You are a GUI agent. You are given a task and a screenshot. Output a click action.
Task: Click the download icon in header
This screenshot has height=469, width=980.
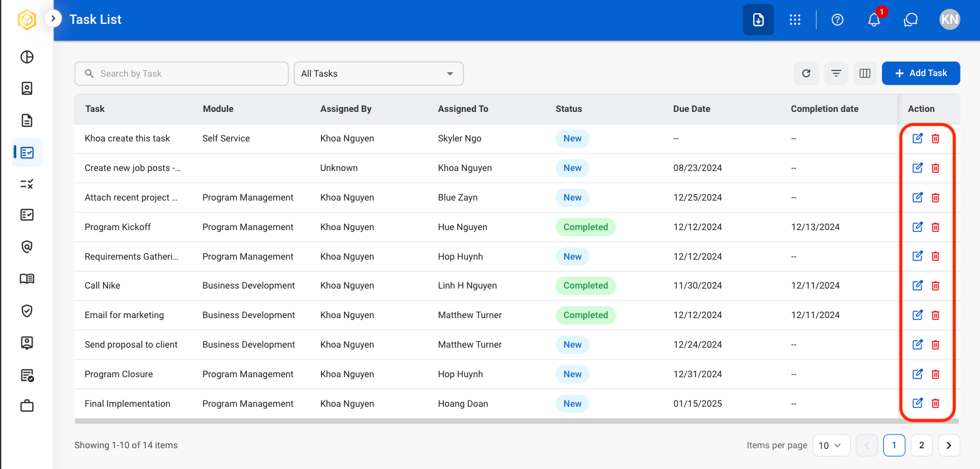point(758,19)
